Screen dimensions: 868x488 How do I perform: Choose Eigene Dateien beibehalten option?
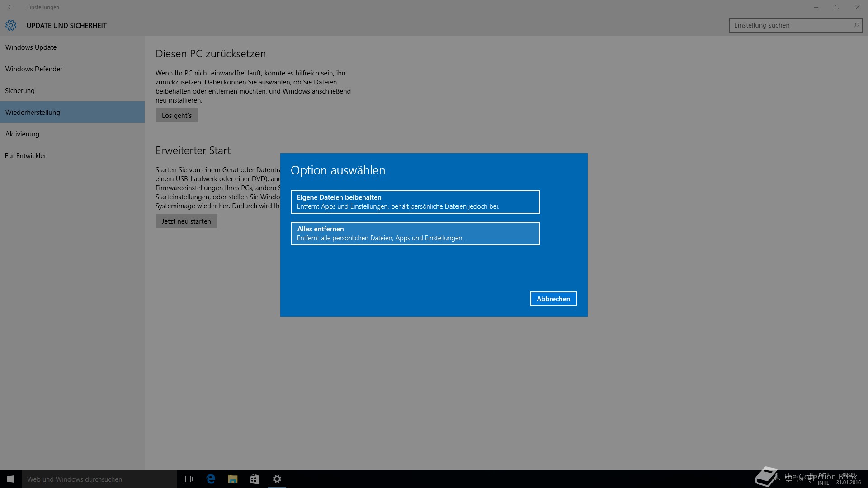(415, 202)
